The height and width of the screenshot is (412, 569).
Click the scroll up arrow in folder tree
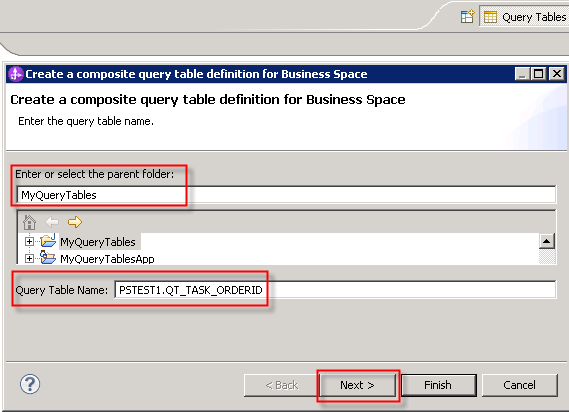click(547, 241)
